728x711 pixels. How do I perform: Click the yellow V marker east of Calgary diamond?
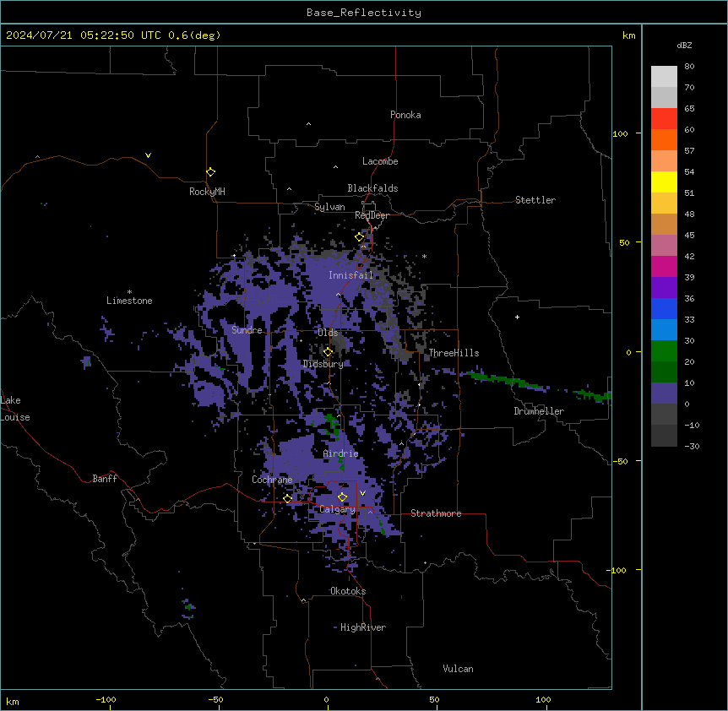(362, 493)
